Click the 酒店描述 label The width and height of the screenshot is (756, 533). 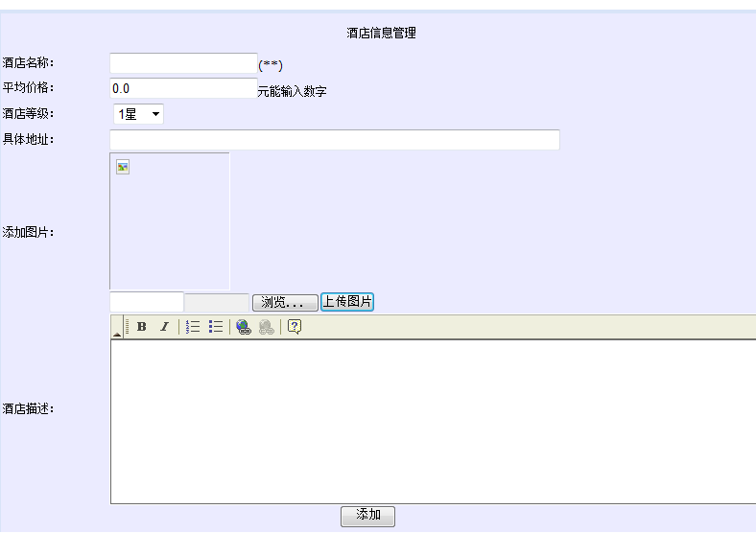click(28, 408)
